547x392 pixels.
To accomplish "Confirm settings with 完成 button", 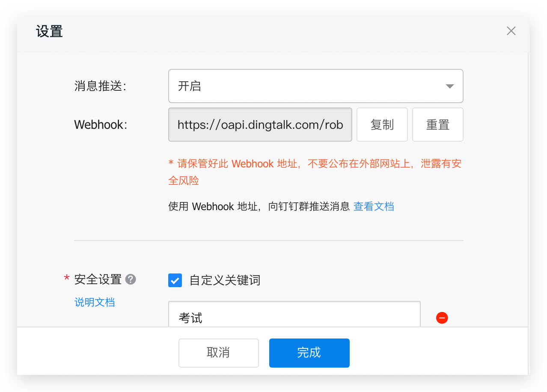I will pos(309,353).
